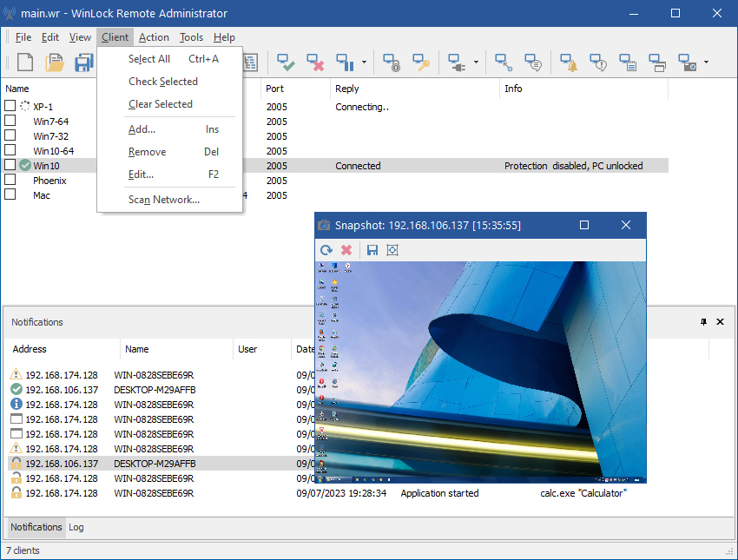The width and height of the screenshot is (738, 560).
Task: Click the monitor with key icon
Action: (x=421, y=63)
